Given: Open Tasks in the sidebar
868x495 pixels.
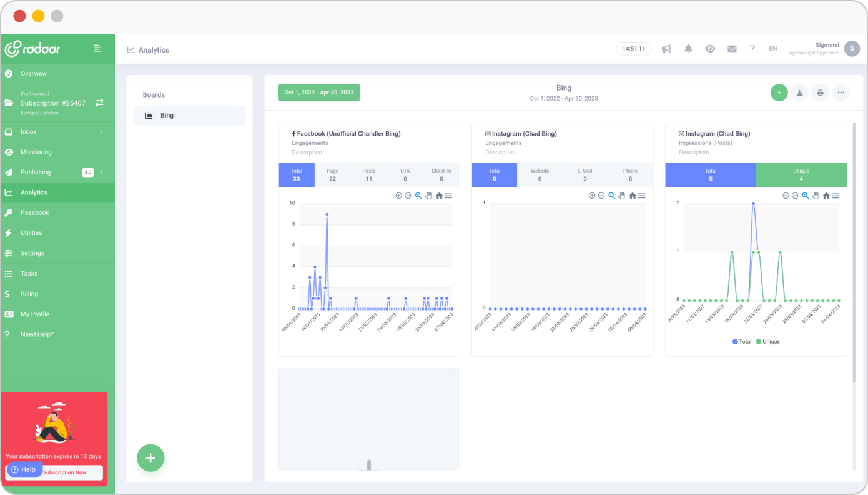Looking at the screenshot, I should tap(57, 274).
